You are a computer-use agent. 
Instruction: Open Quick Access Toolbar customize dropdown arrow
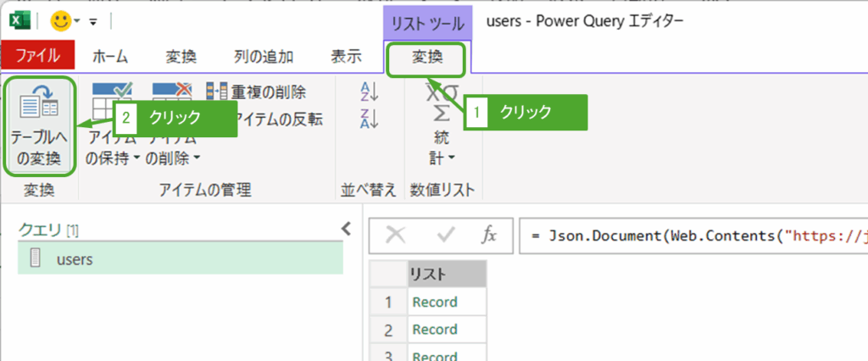pos(92,21)
